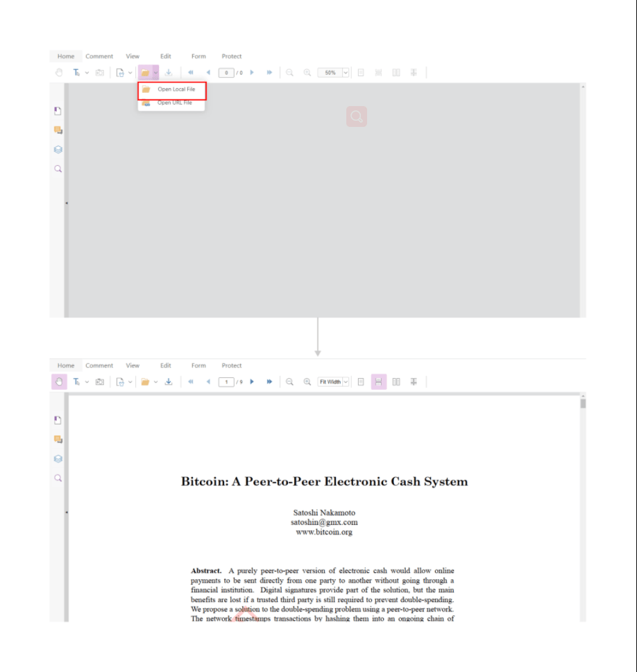
Task: Click the download icon in upper toolbar
Action: 169,73
